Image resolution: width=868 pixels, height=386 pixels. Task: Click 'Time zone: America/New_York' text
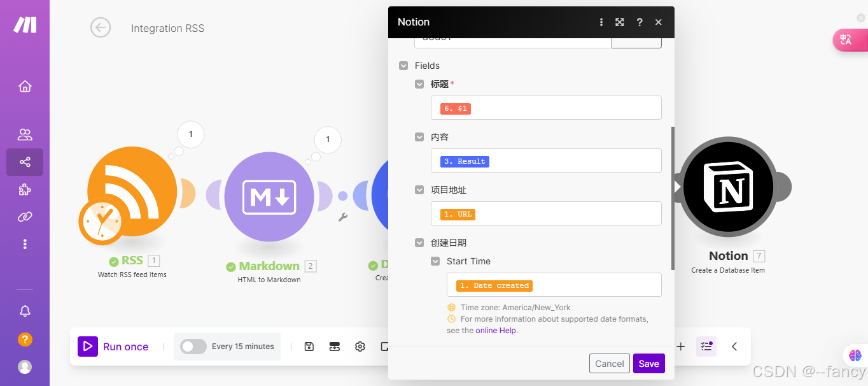pos(515,307)
